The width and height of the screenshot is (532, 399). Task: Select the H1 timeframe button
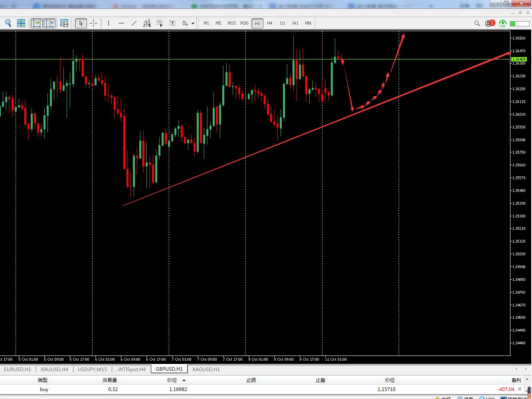(x=257, y=23)
